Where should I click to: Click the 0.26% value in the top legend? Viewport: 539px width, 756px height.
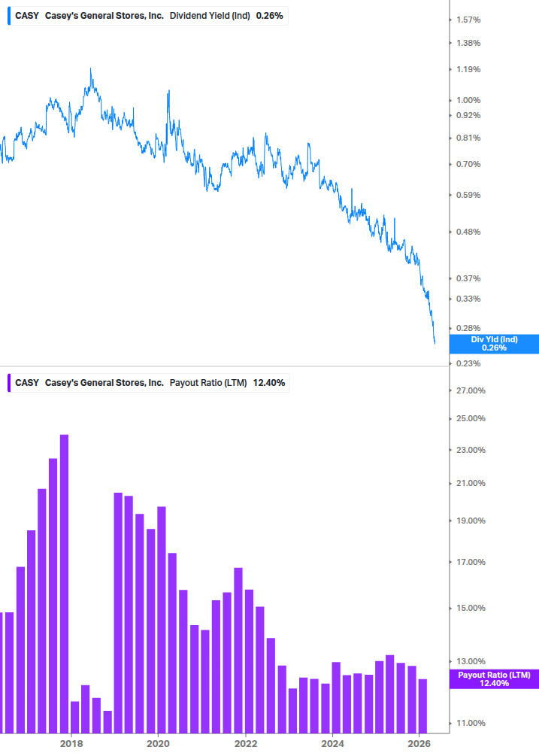269,16
